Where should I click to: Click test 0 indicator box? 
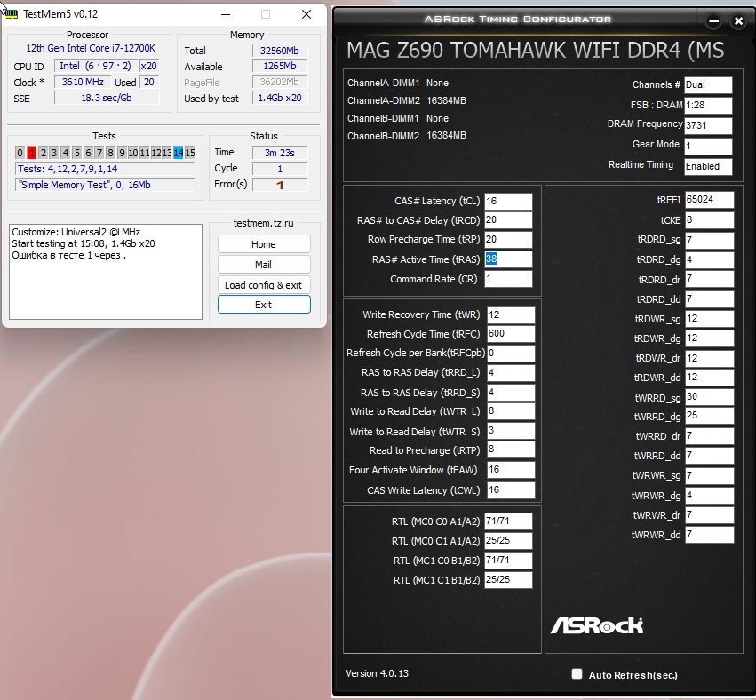pyautogui.click(x=20, y=153)
